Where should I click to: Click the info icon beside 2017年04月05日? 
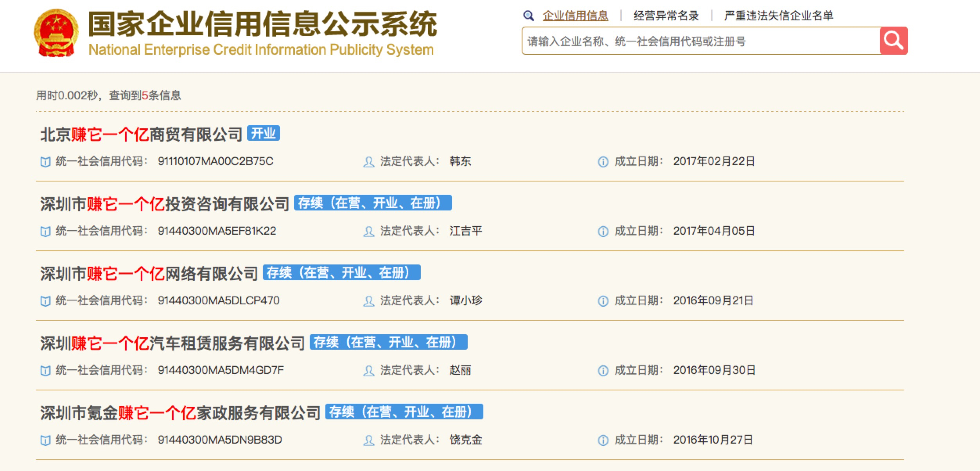(x=603, y=231)
